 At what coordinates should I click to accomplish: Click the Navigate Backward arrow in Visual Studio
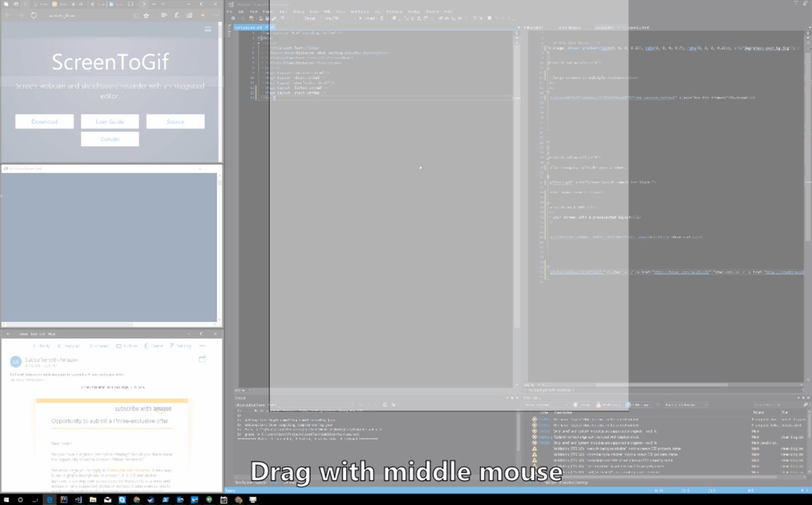click(232, 17)
